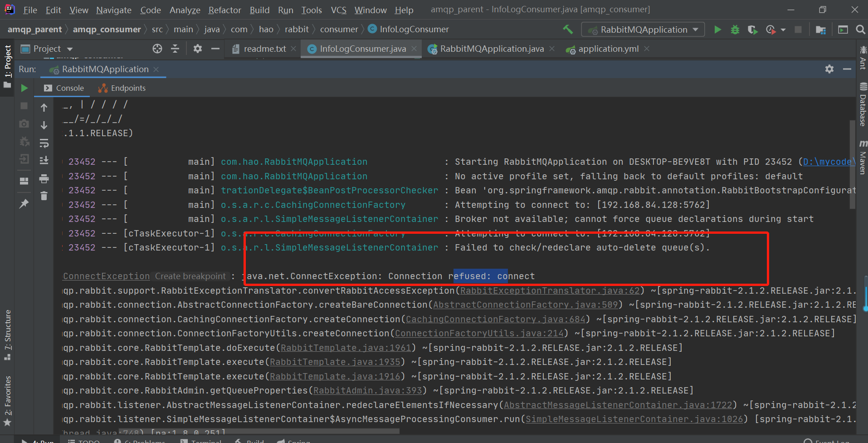Toggle the Structure side panel
Screen dimensions: 868x443
pyautogui.click(x=7, y=335)
